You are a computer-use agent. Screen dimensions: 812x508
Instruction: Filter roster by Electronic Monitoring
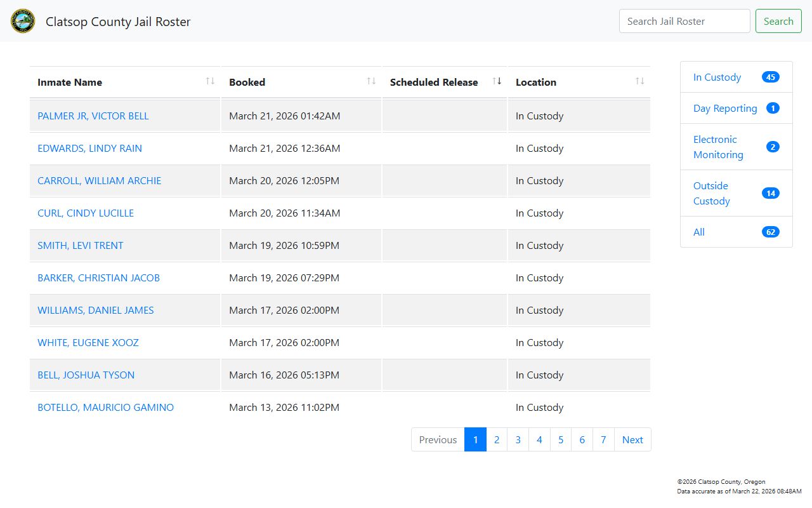718,147
